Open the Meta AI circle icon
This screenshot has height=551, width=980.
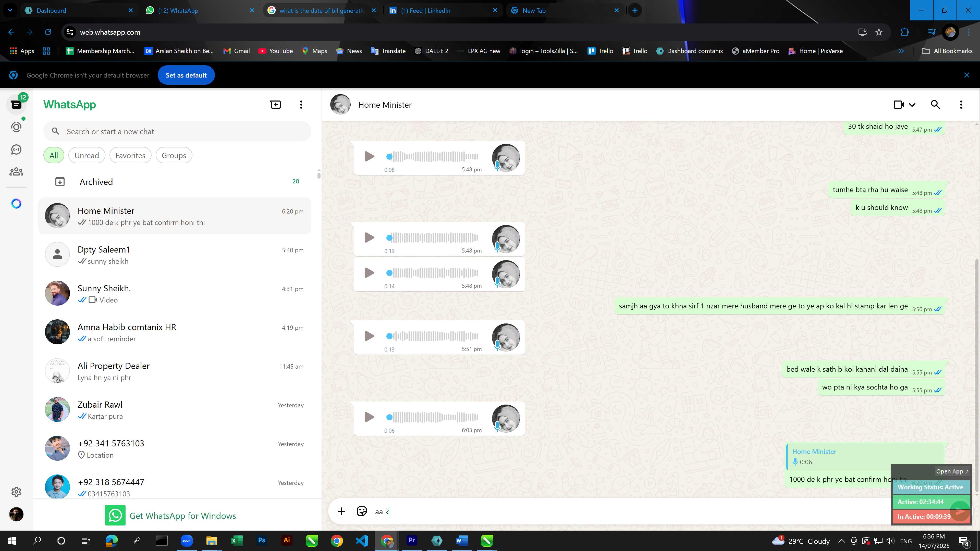click(16, 204)
